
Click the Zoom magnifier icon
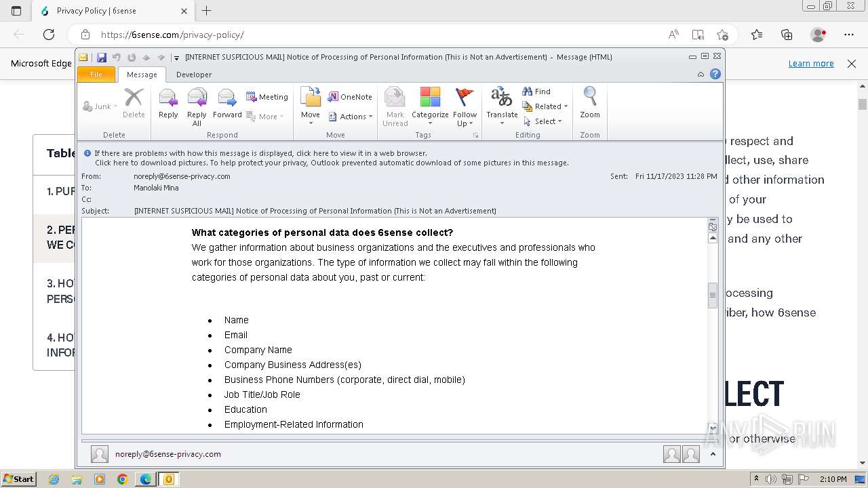pos(590,103)
